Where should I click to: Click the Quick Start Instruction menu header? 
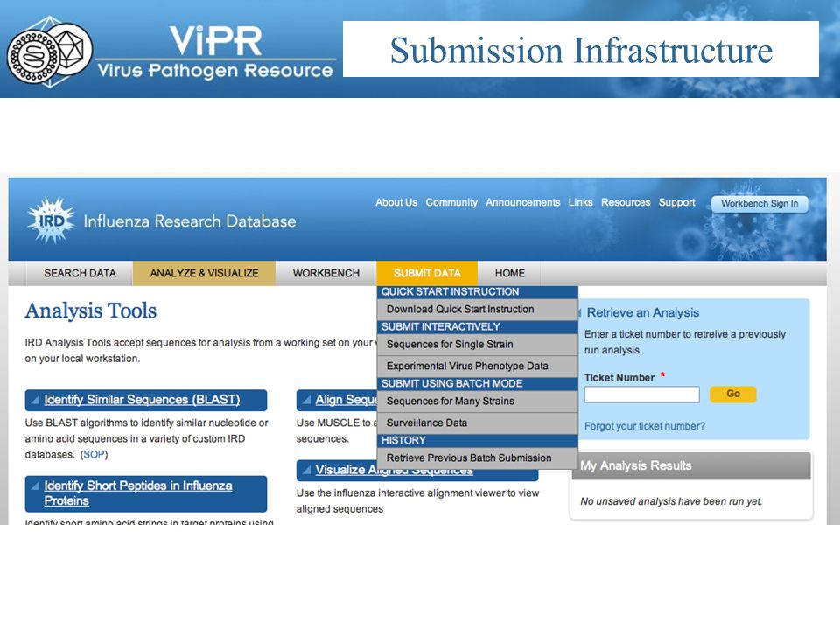click(x=478, y=292)
